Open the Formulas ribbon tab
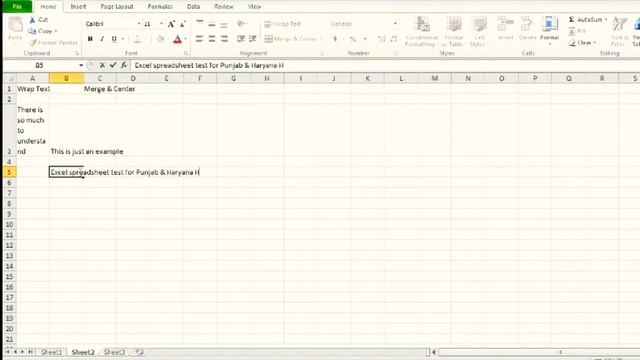 pos(160,7)
